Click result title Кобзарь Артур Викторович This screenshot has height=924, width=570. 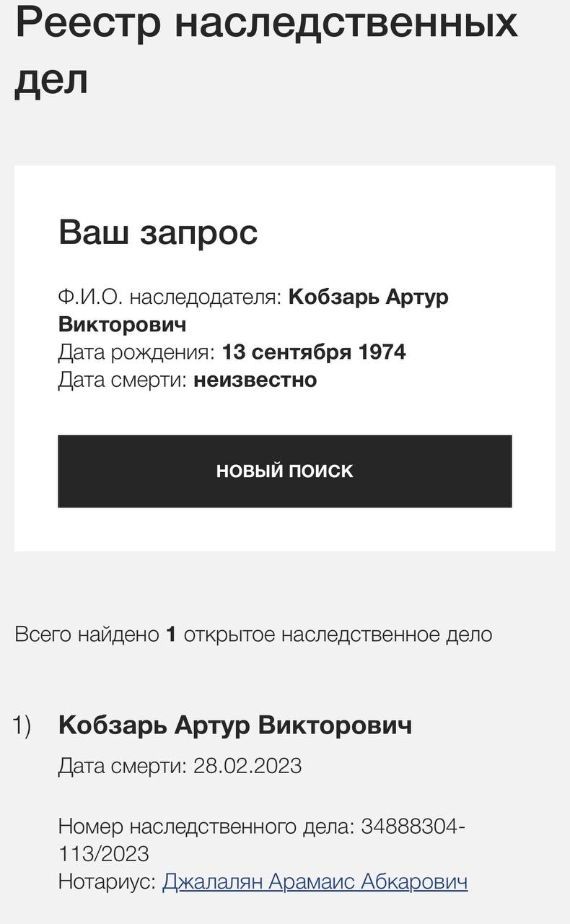[235, 725]
